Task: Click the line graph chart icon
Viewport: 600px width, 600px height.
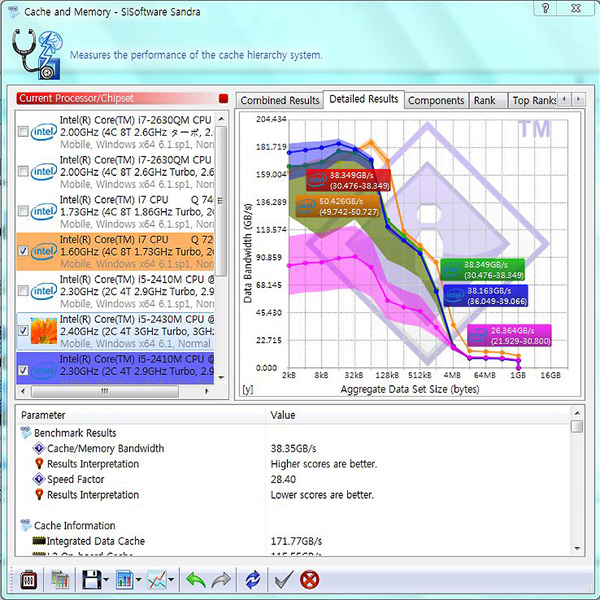Action: [157, 580]
